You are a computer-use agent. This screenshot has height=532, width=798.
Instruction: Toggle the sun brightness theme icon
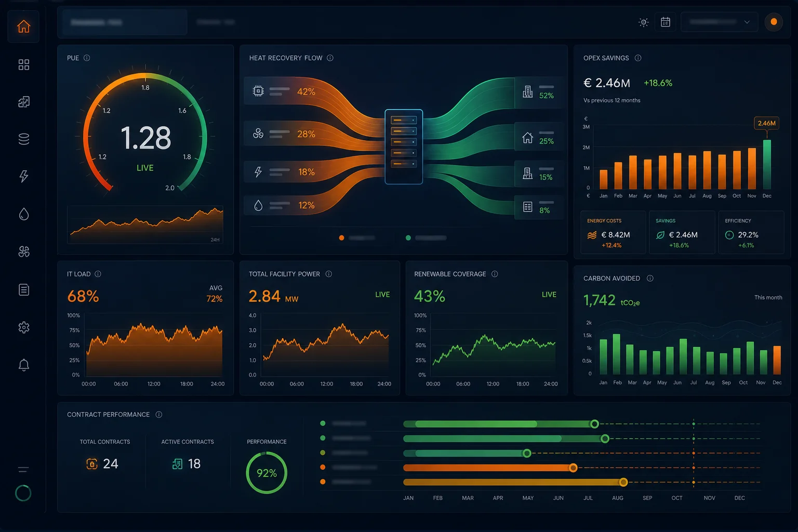click(x=644, y=22)
